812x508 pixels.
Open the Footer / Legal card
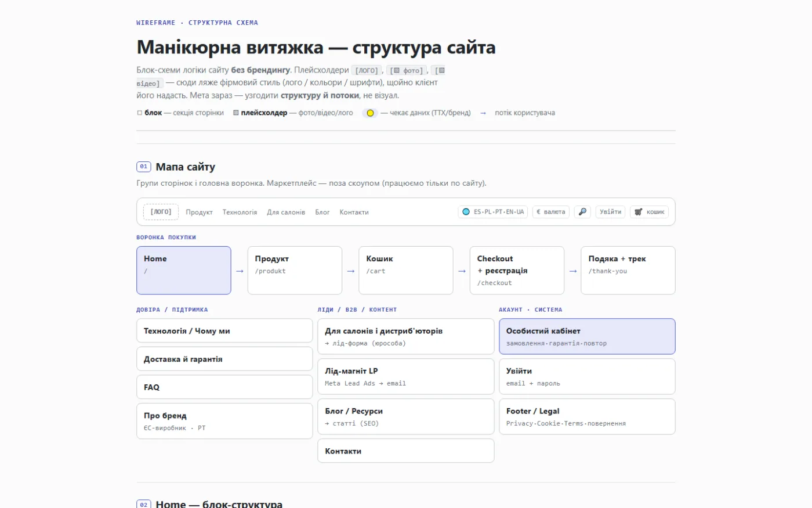point(587,416)
